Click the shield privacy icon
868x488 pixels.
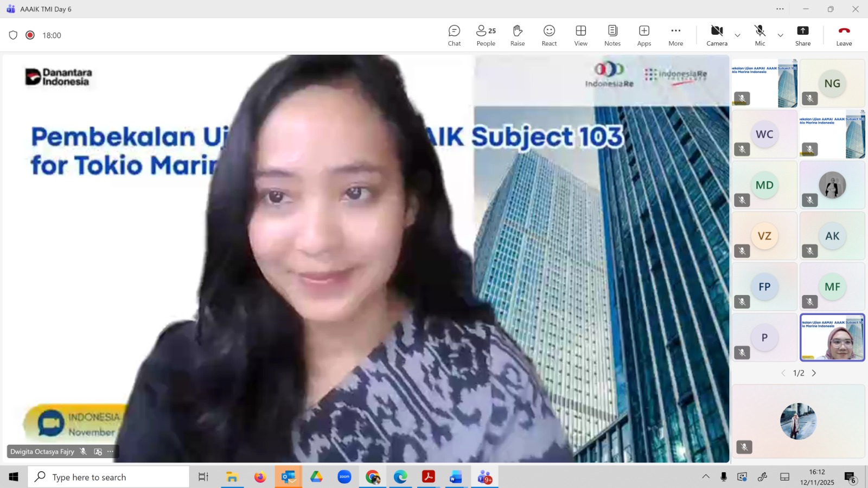(x=13, y=35)
